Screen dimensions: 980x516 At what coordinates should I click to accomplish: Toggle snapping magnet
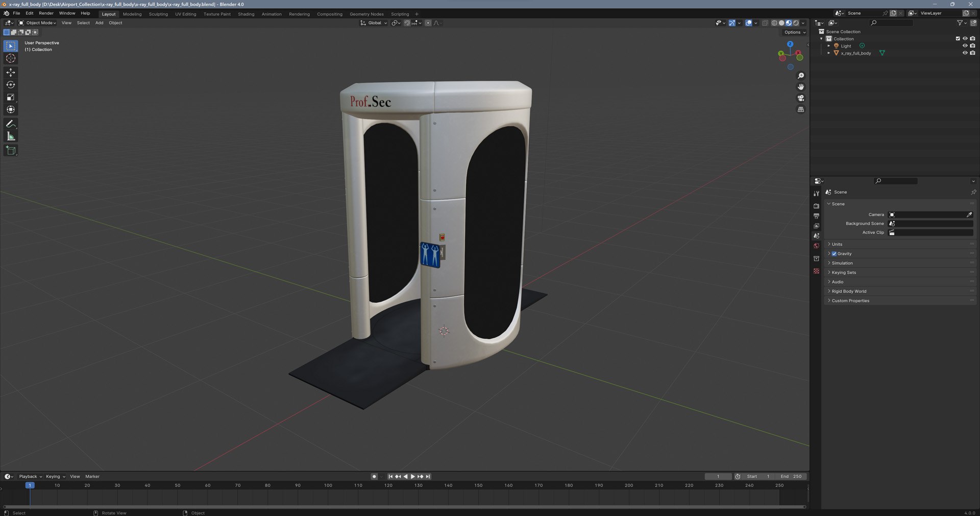407,23
